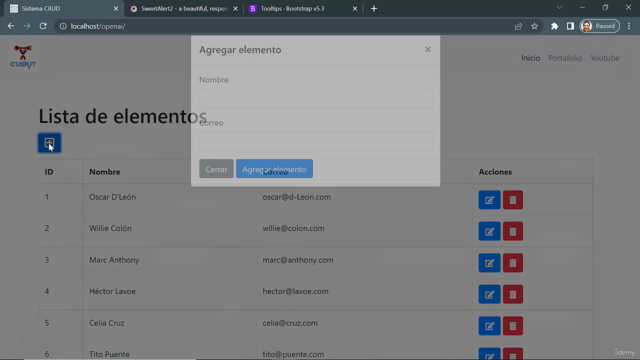The height and width of the screenshot is (360, 640).
Task: Delete Celia Cruz row
Action: (513, 326)
